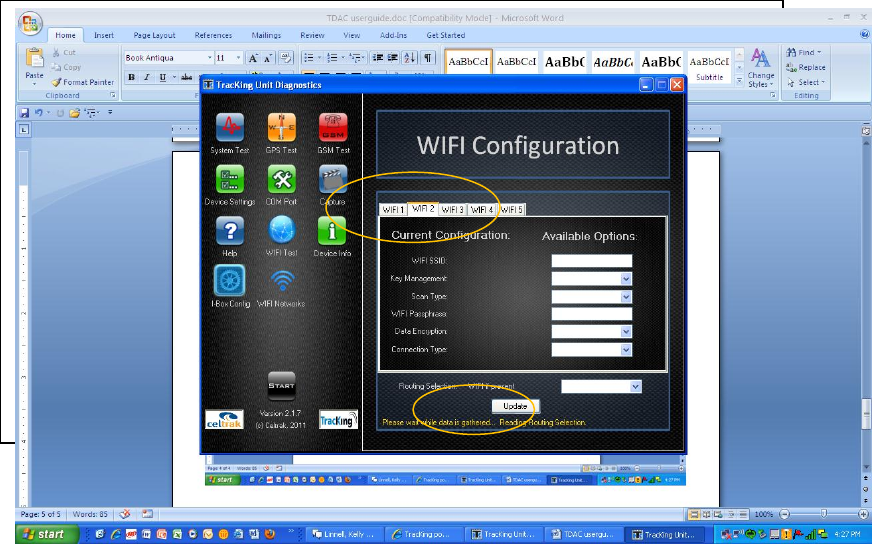
Task: Switch to Linnell, Kelly taskbar button
Action: 344,534
